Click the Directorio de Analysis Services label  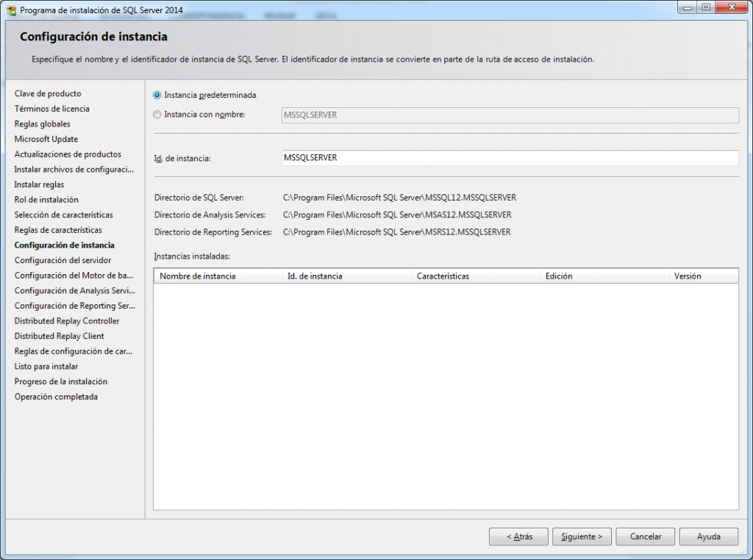[x=210, y=215]
